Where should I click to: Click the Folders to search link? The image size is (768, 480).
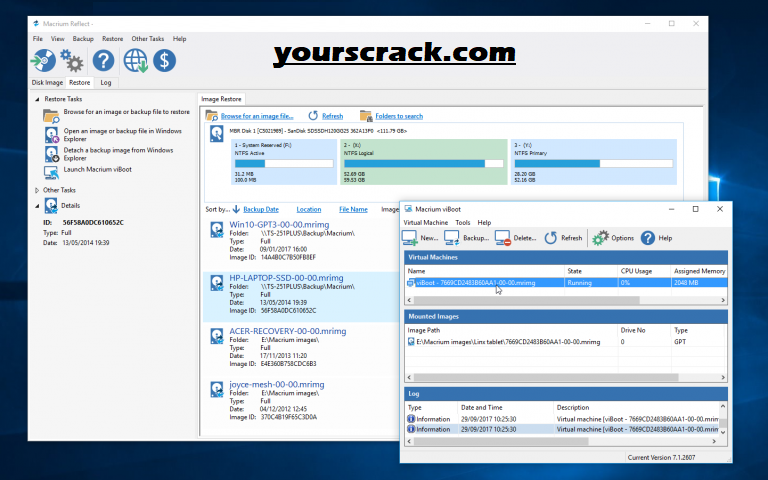(x=399, y=116)
